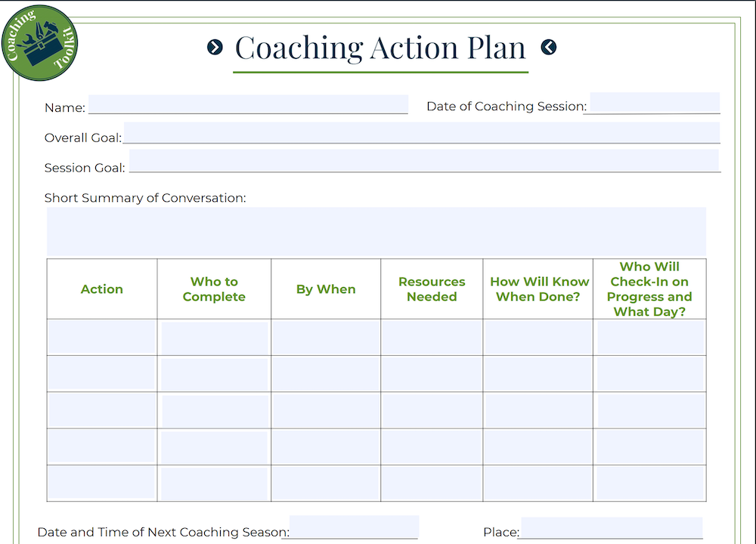Click the Short Summary of Conversation box

[x=376, y=232]
